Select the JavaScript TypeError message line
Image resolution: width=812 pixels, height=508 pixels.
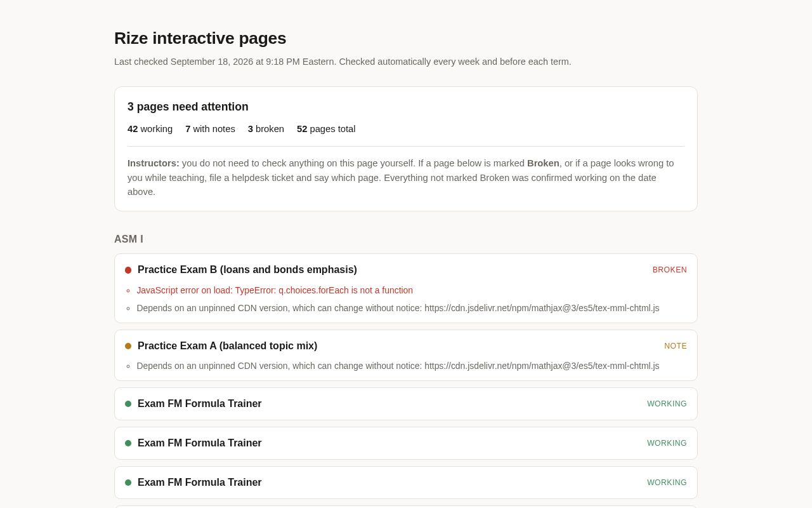pos(275,290)
